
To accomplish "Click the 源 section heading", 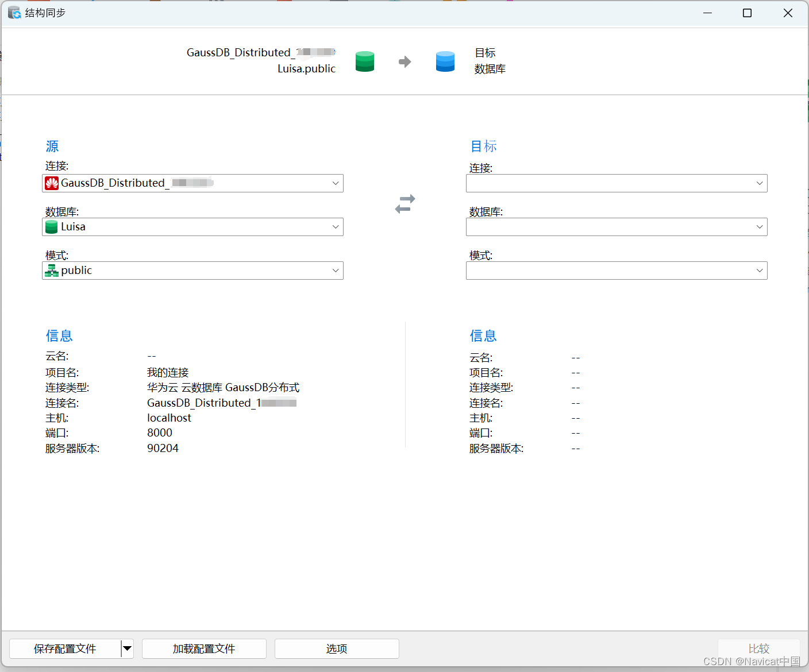I will tap(52, 146).
